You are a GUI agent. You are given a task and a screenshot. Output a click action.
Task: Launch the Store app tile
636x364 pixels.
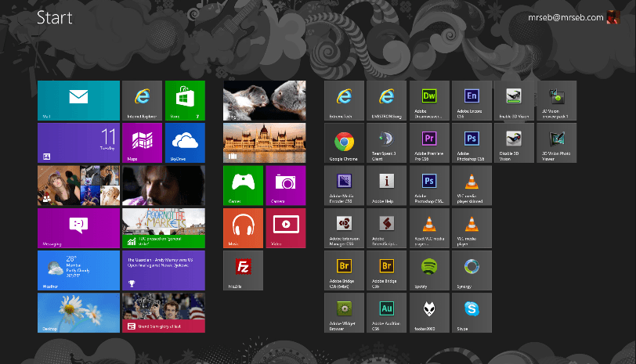[185, 99]
